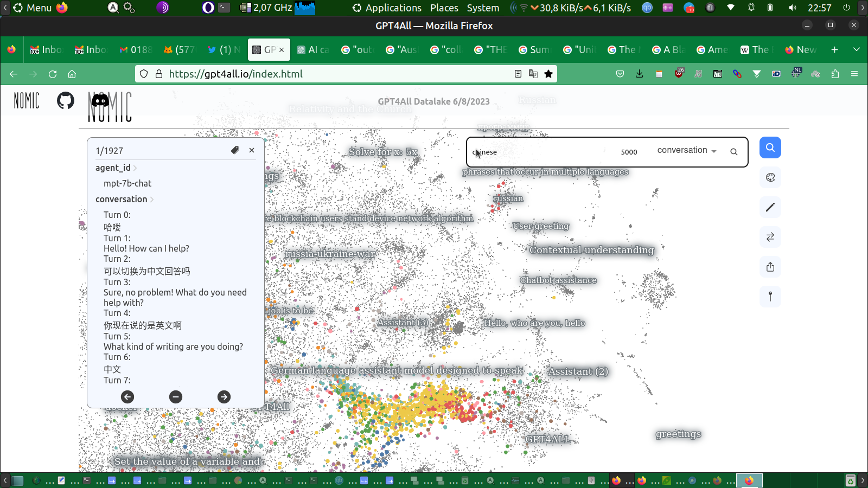Collapse result panel with minus button
The image size is (868, 488).
tap(176, 397)
